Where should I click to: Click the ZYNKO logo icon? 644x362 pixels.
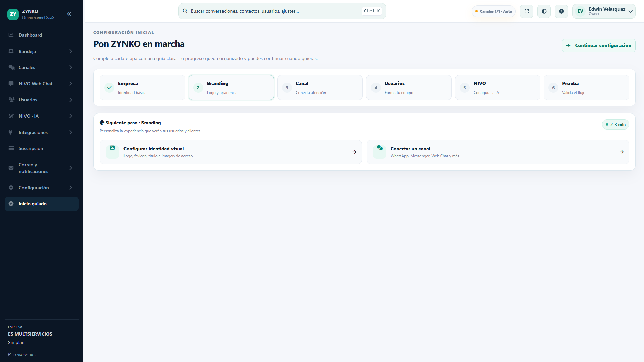[x=13, y=14]
